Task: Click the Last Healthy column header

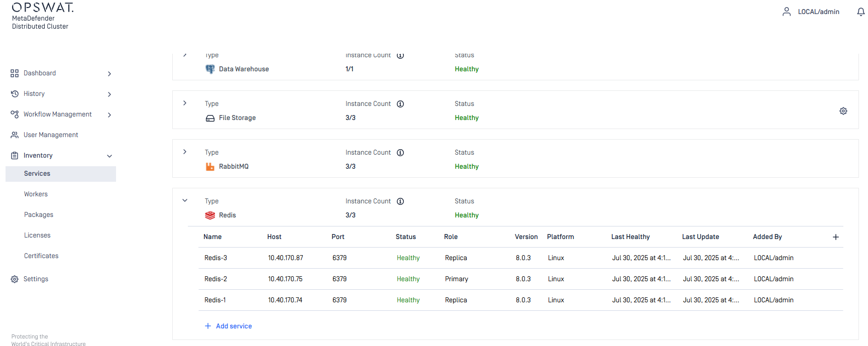Action: pyautogui.click(x=630, y=237)
